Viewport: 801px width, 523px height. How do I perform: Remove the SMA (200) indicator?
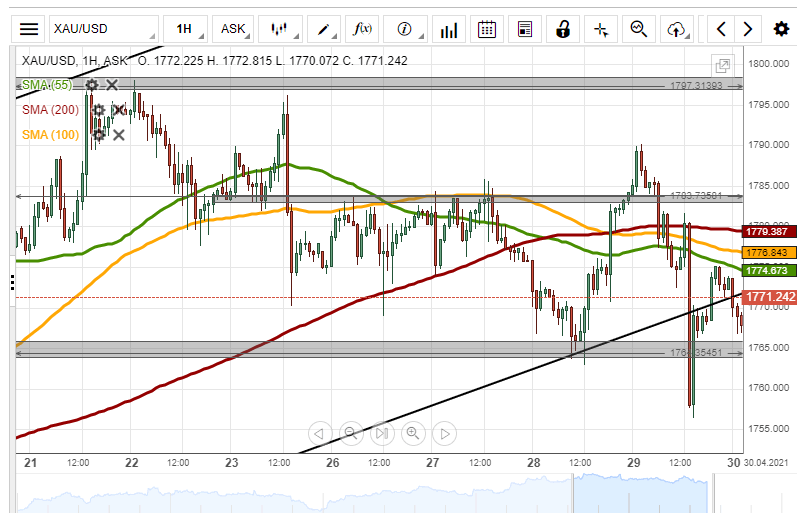(118, 110)
